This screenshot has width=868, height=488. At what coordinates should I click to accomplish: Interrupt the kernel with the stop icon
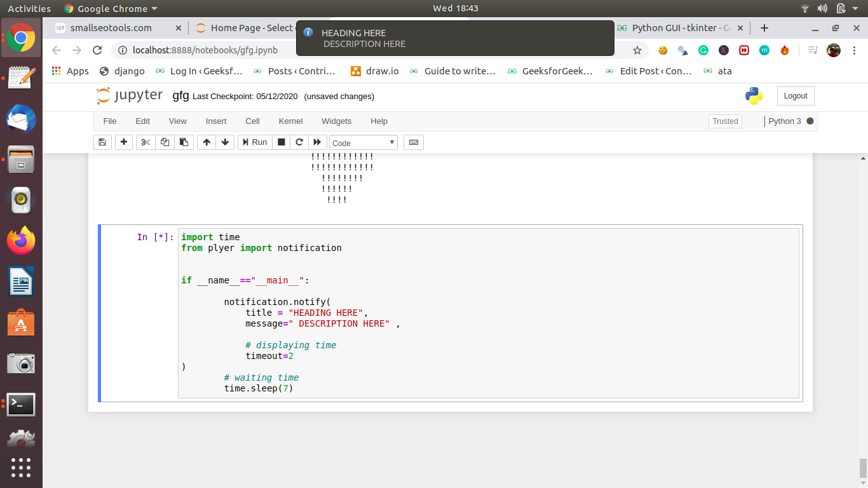(x=281, y=142)
